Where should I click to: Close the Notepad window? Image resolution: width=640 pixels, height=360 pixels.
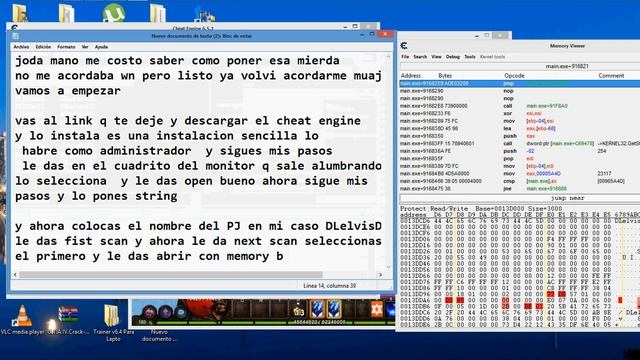click(385, 34)
